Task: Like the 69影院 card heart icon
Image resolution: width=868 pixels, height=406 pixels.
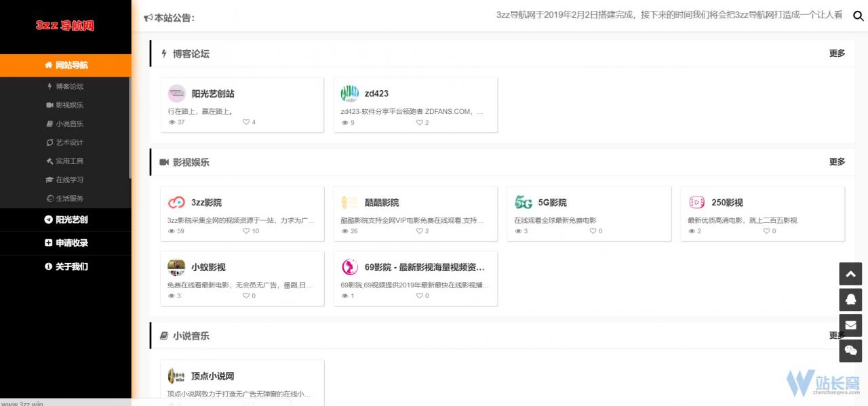Action: [419, 296]
